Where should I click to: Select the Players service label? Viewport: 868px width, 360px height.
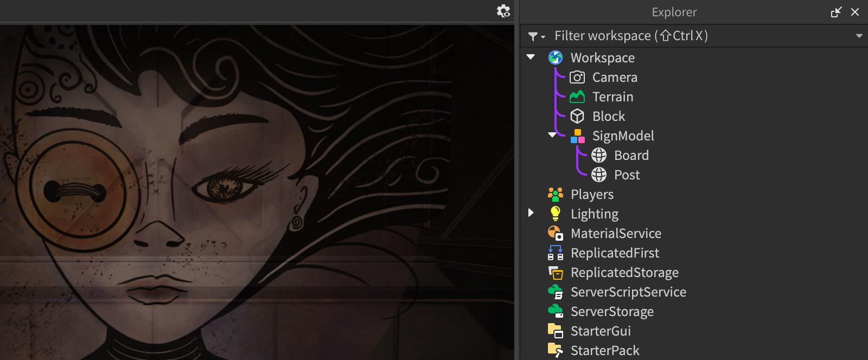click(592, 194)
